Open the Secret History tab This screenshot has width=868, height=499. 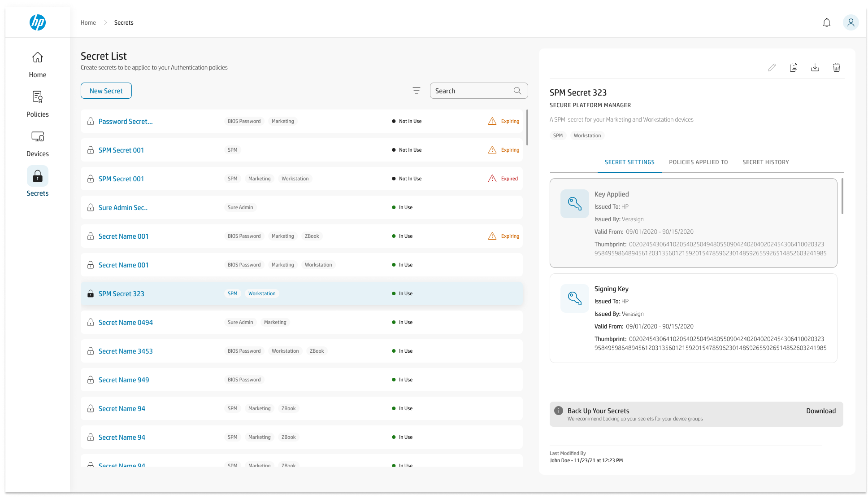click(x=765, y=162)
